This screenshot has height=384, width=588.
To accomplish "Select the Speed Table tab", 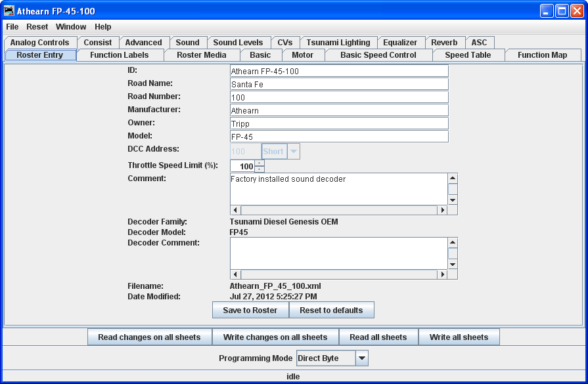I will 468,55.
